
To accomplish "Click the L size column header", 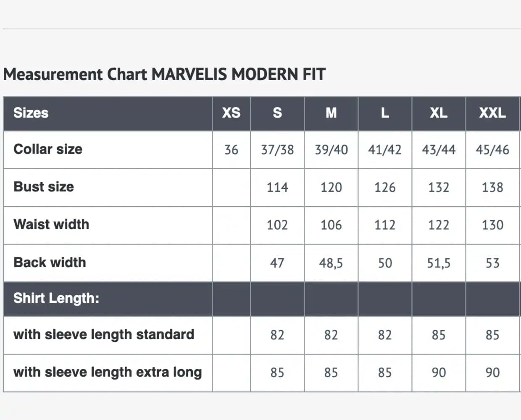I will point(385,113).
